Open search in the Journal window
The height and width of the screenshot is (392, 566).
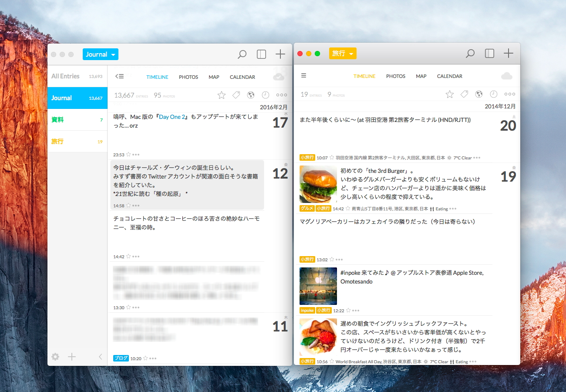tap(242, 54)
